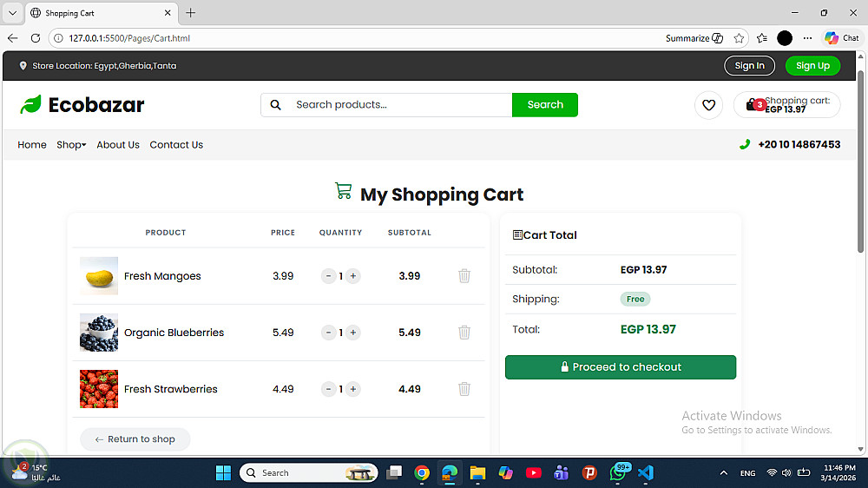The width and height of the screenshot is (868, 488).
Task: Click the green phone icon
Action: (x=745, y=144)
